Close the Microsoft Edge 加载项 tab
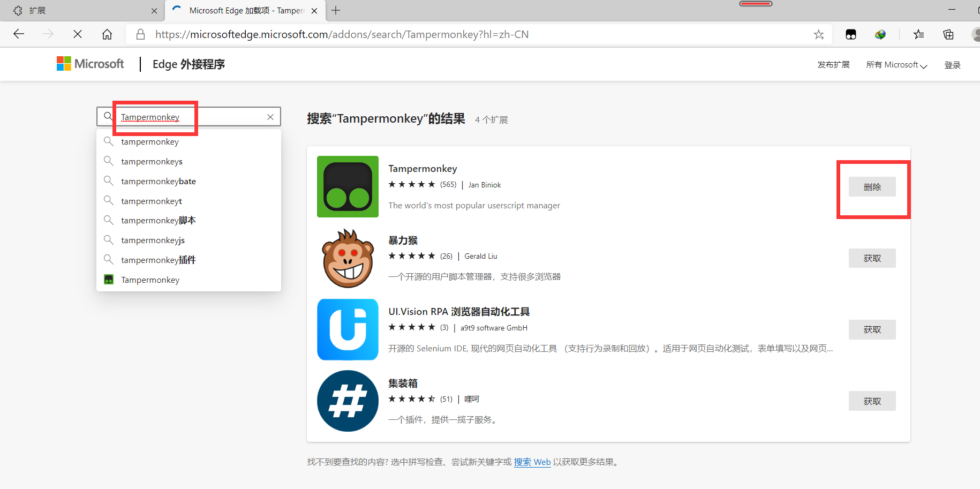This screenshot has height=489, width=980. pos(314,11)
